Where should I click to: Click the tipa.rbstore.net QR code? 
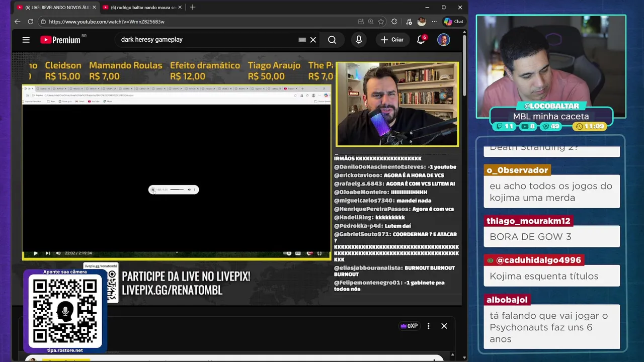click(x=65, y=312)
